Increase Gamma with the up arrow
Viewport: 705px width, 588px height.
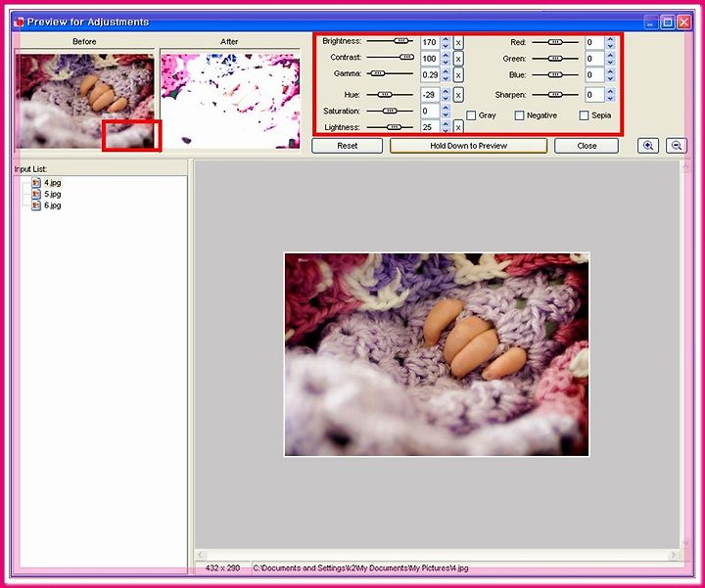[446, 71]
